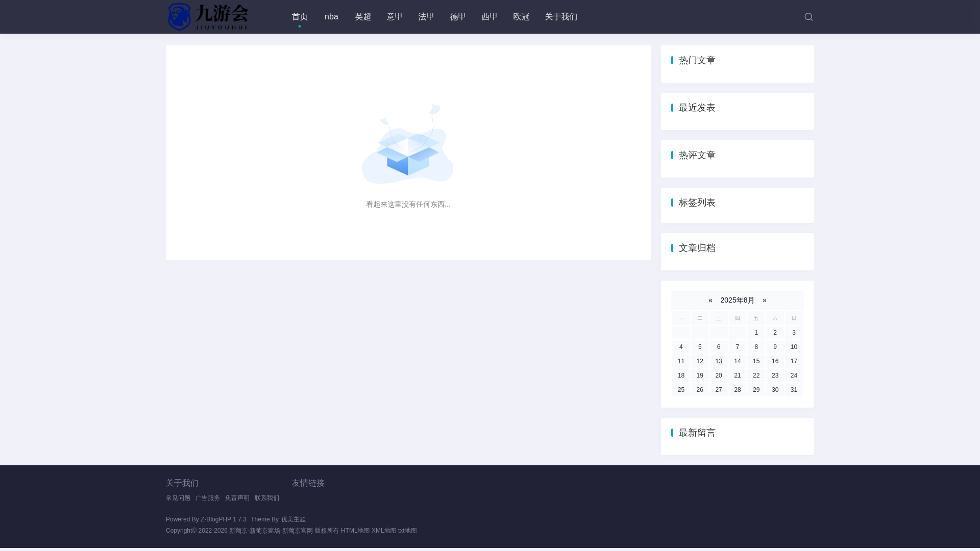
Task: Open the 首页 navigation item
Action: 300,17
